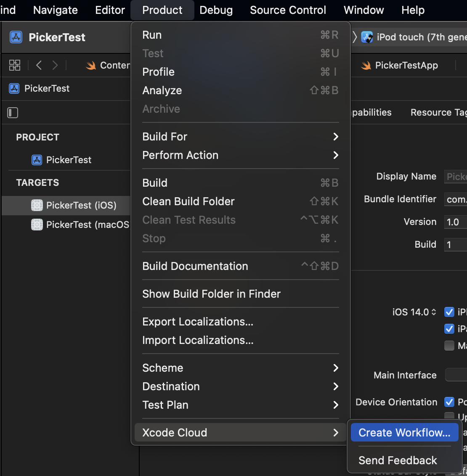Switch to the Resource Tags tab
This screenshot has height=476, width=467.
pos(438,112)
